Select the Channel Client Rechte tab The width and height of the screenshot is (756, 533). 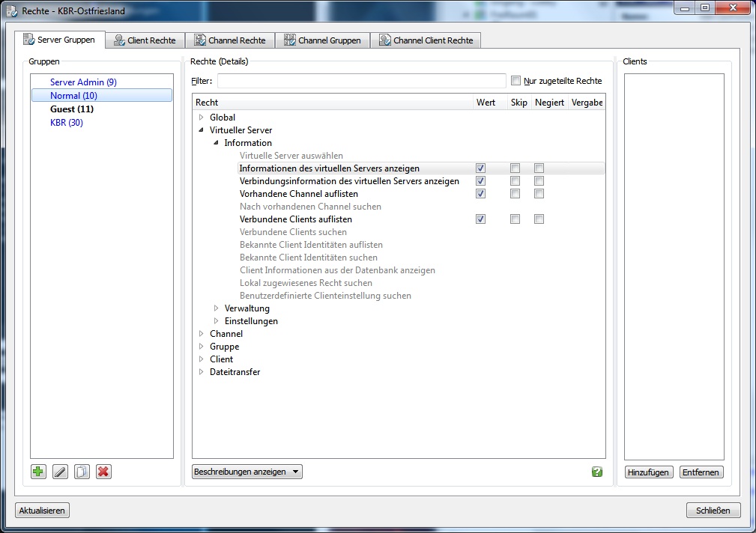tap(426, 40)
